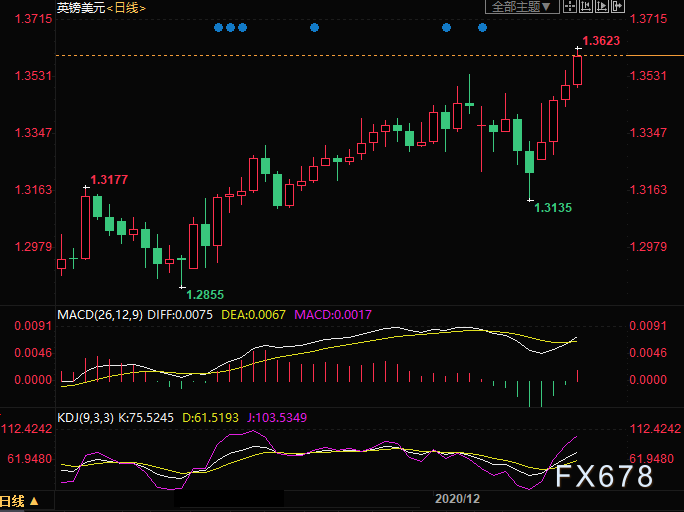Click the 1.3623 high price label

pos(601,41)
